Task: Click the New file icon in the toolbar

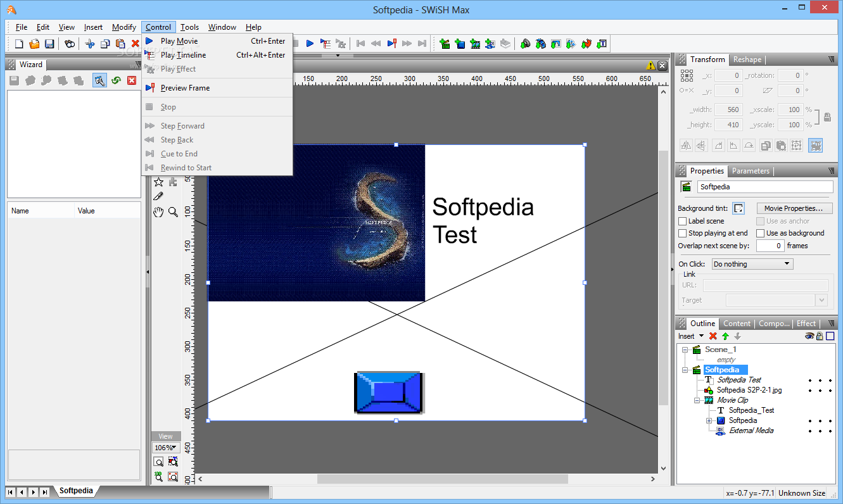Action: 19,44
